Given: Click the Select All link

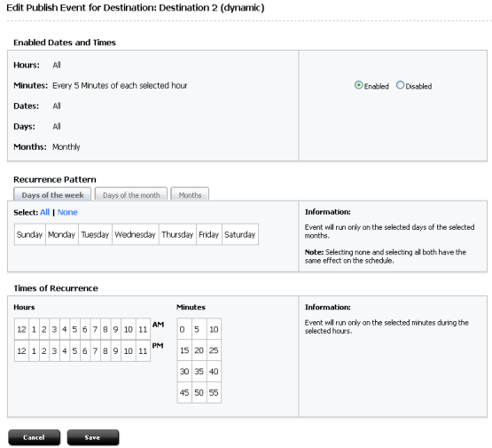Looking at the screenshot, I should tap(45, 212).
